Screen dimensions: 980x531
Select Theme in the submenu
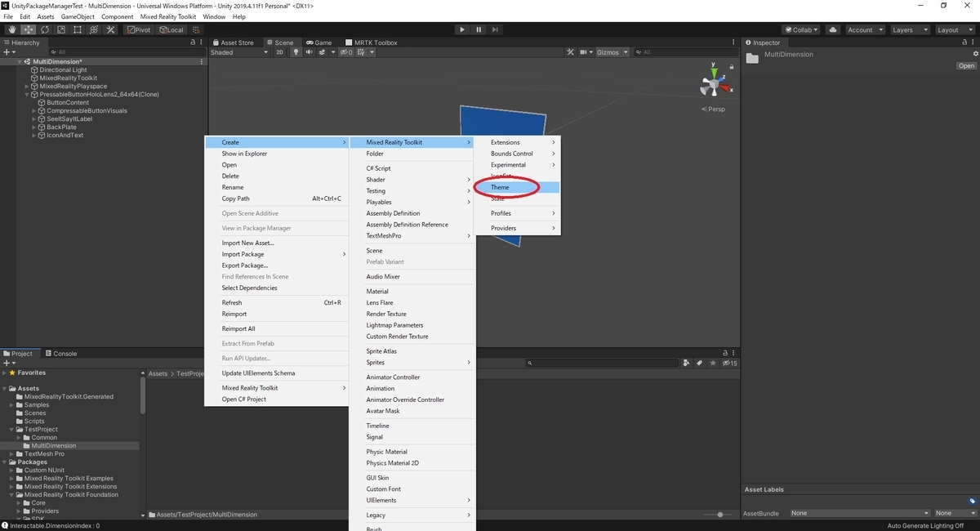(x=517, y=187)
